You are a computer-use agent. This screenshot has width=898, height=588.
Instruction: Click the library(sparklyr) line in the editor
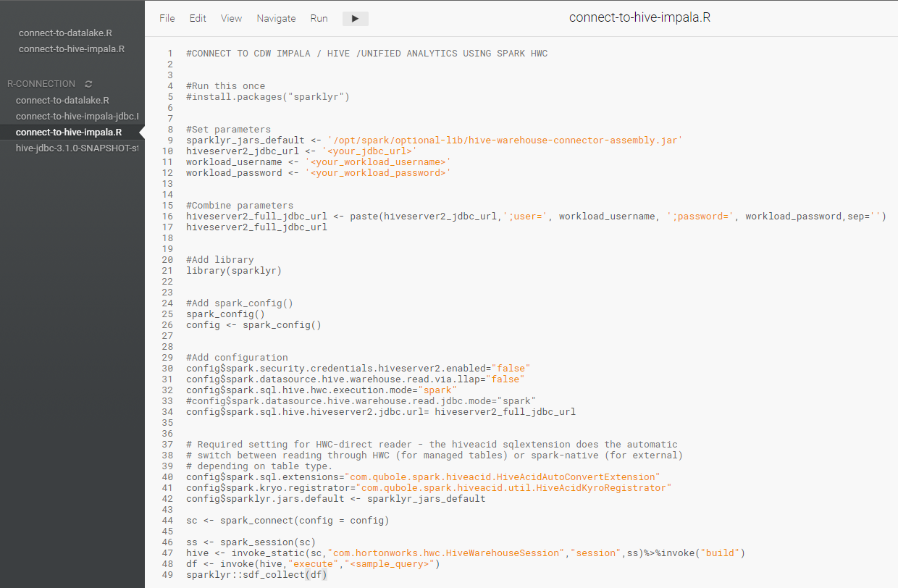tap(229, 270)
